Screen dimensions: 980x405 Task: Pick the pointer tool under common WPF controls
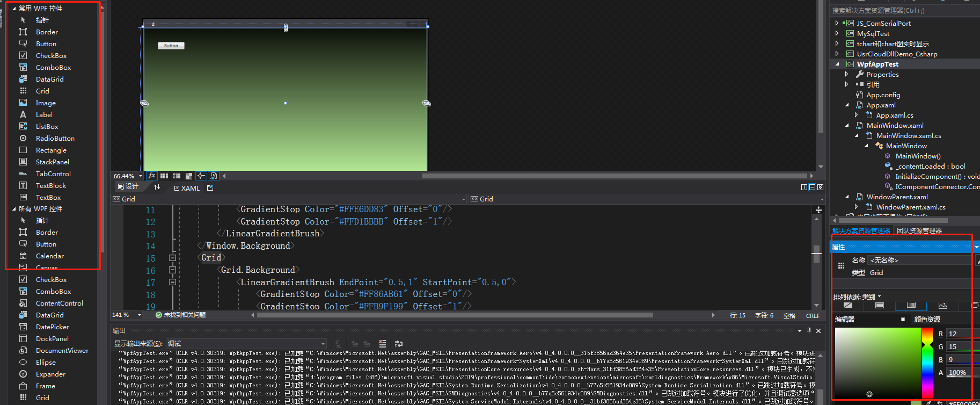click(42, 20)
